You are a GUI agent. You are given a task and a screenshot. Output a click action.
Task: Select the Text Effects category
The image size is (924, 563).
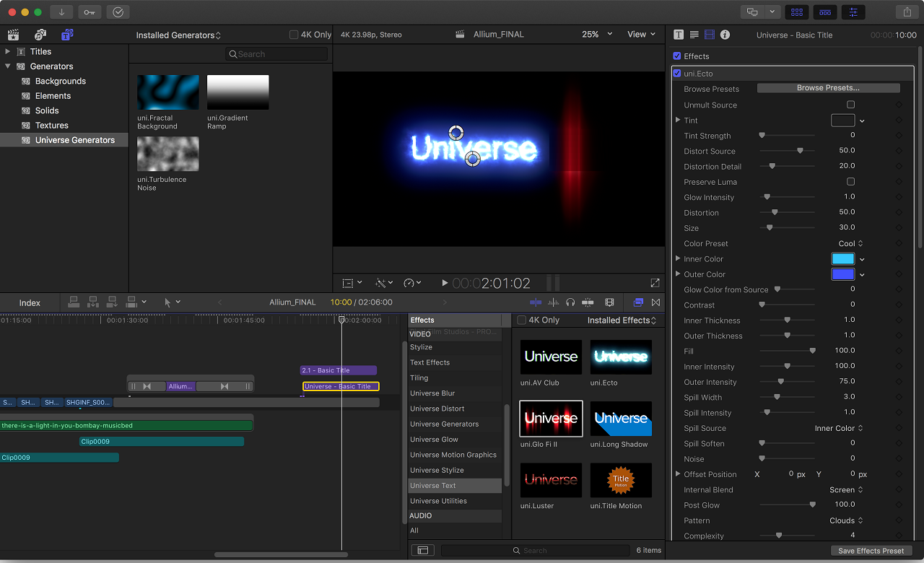pos(455,362)
